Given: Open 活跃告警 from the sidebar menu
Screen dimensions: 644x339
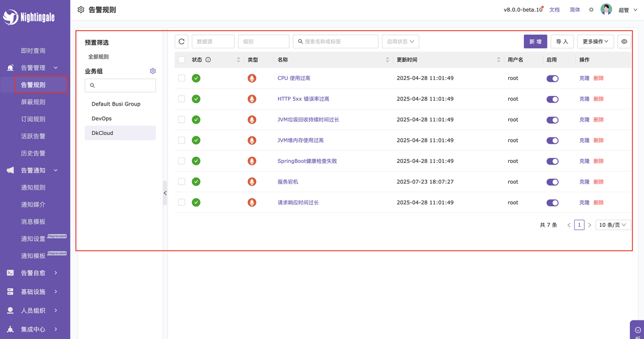Looking at the screenshot, I should click(33, 136).
